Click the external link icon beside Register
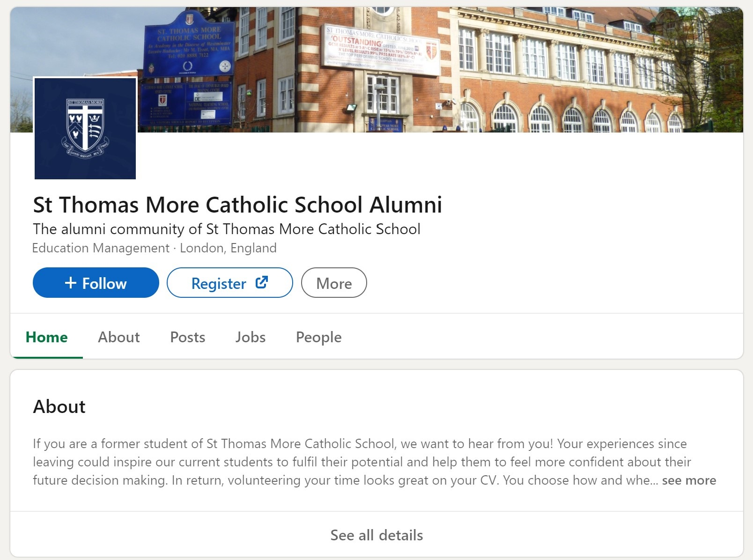Viewport: 753px width, 560px height. pos(261,282)
